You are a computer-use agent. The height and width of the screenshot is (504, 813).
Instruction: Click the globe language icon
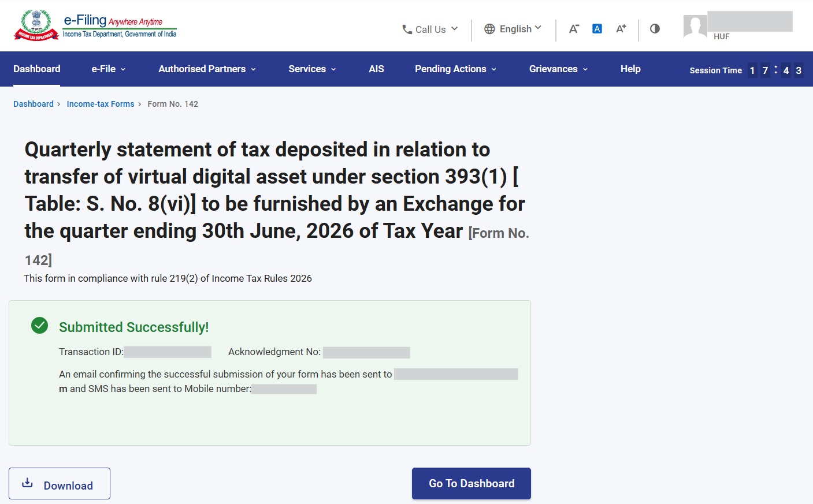click(x=489, y=29)
